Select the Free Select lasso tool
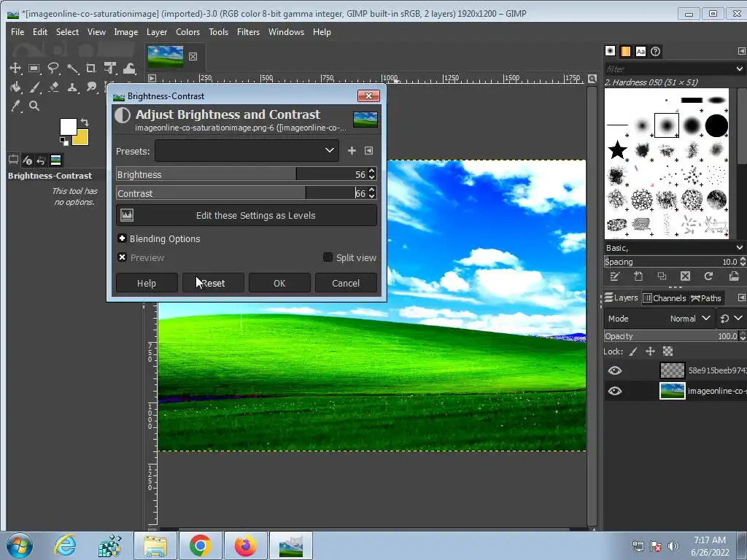The image size is (747, 560). tap(53, 68)
